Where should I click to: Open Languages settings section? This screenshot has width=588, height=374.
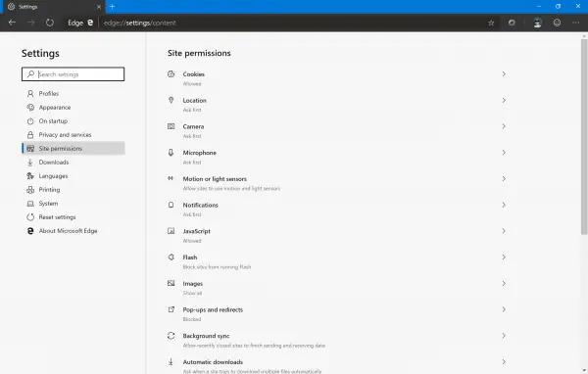[73, 176]
